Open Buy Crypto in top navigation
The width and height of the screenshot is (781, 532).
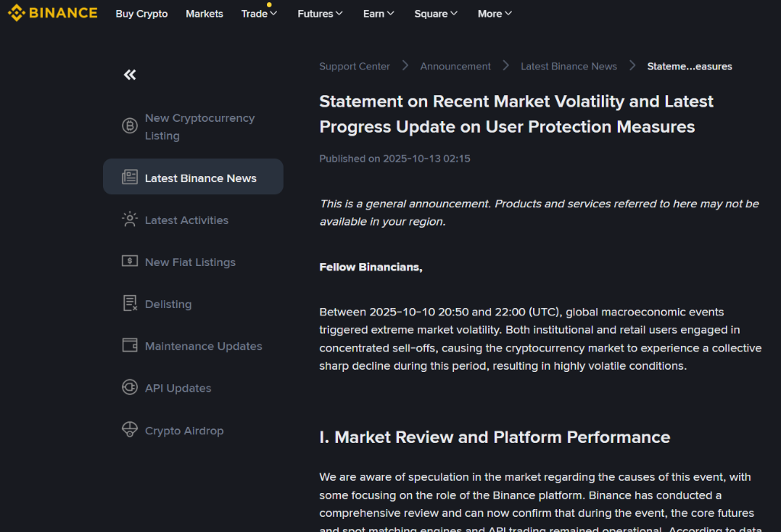point(142,14)
